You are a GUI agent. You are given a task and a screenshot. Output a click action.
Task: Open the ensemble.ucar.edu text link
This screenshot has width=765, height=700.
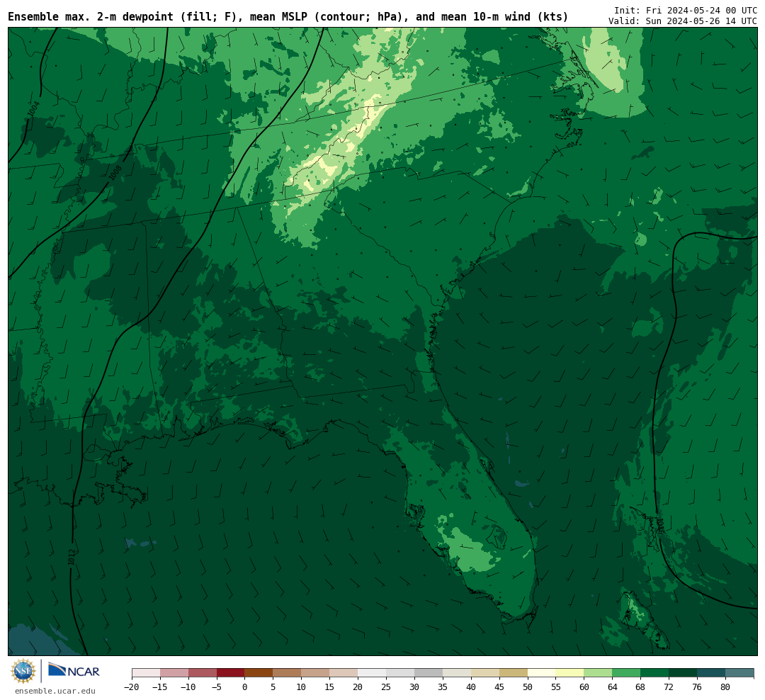[55, 691]
